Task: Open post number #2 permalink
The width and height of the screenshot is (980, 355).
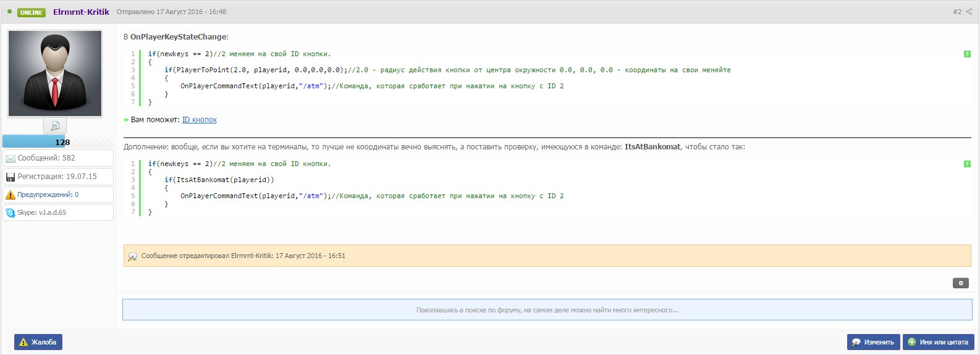Action: click(x=957, y=12)
